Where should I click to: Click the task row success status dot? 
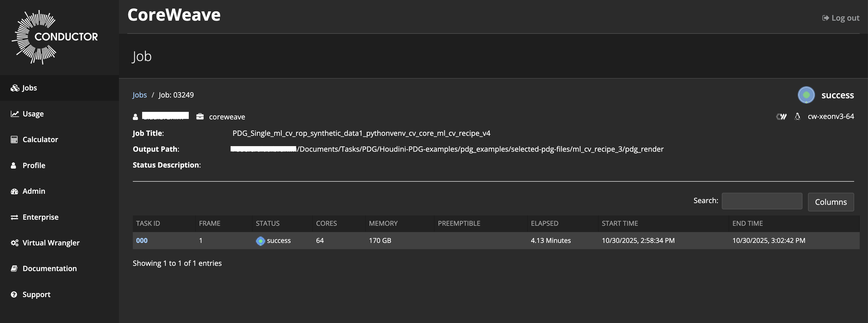(x=260, y=241)
